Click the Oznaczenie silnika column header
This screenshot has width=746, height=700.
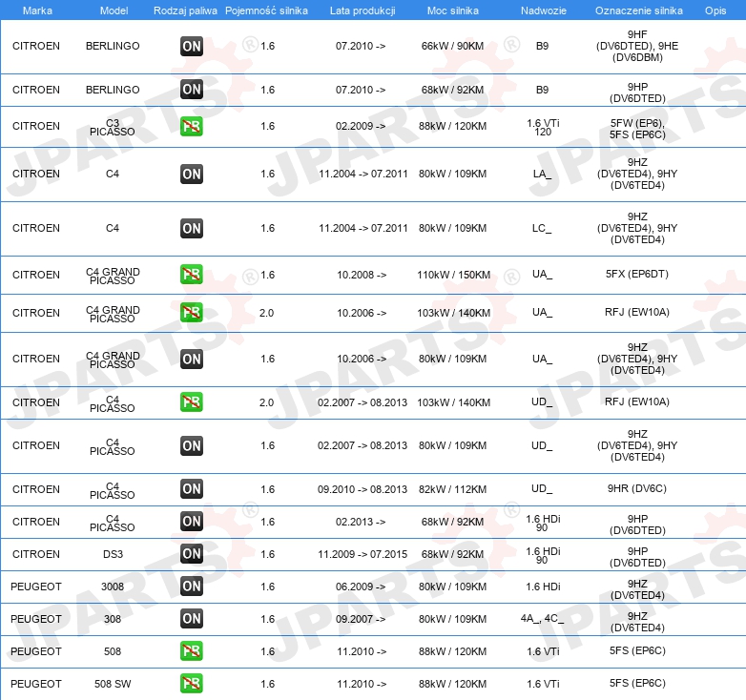point(639,10)
